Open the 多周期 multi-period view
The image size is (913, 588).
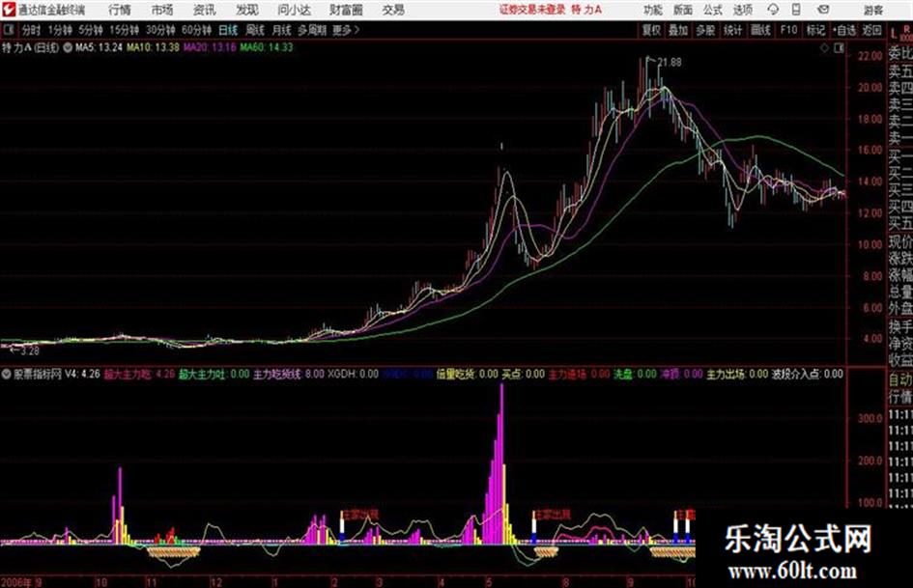312,30
